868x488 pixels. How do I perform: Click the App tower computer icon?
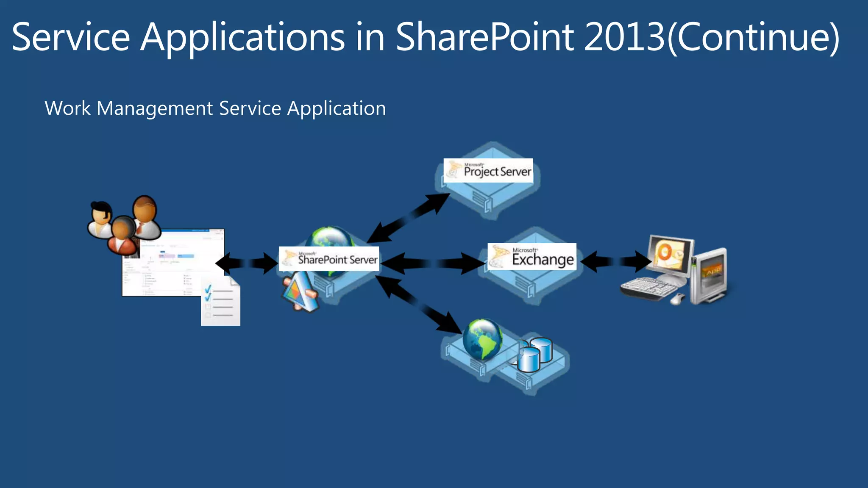pyautogui.click(x=710, y=276)
